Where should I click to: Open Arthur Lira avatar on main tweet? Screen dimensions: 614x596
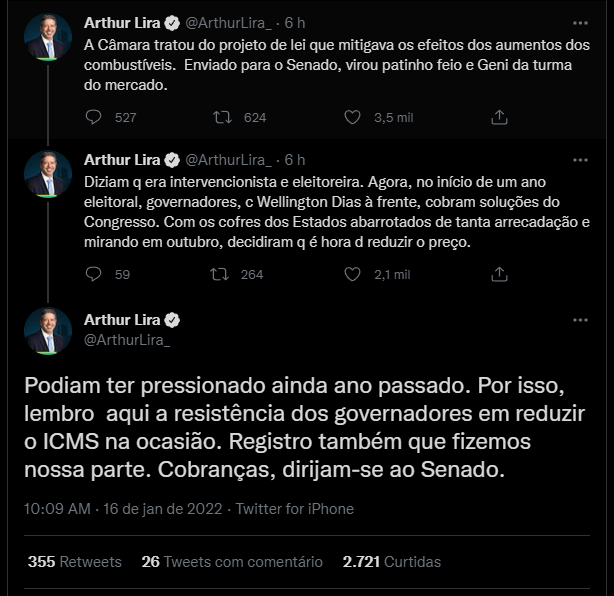48,331
